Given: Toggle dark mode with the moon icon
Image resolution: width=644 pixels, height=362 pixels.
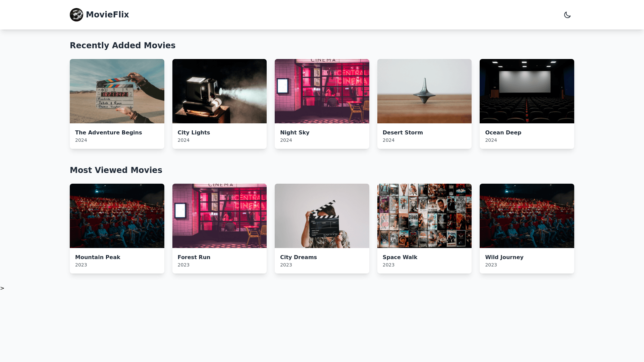Looking at the screenshot, I should pyautogui.click(x=567, y=15).
